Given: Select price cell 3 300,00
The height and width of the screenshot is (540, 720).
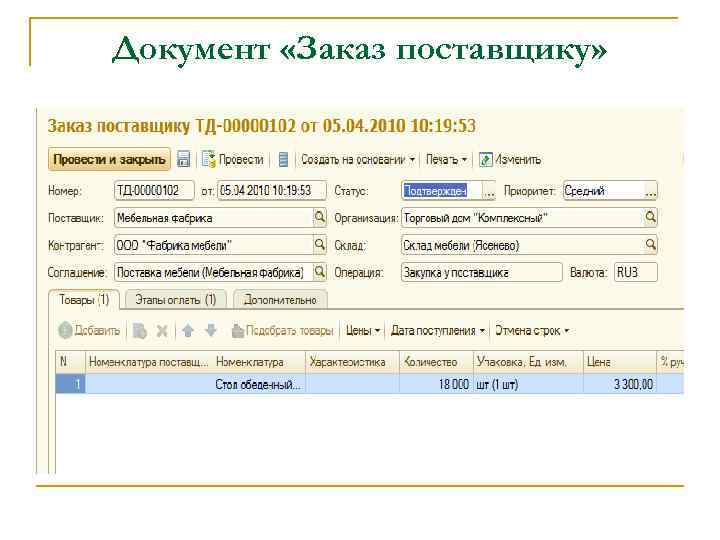Looking at the screenshot, I should click(619, 384).
